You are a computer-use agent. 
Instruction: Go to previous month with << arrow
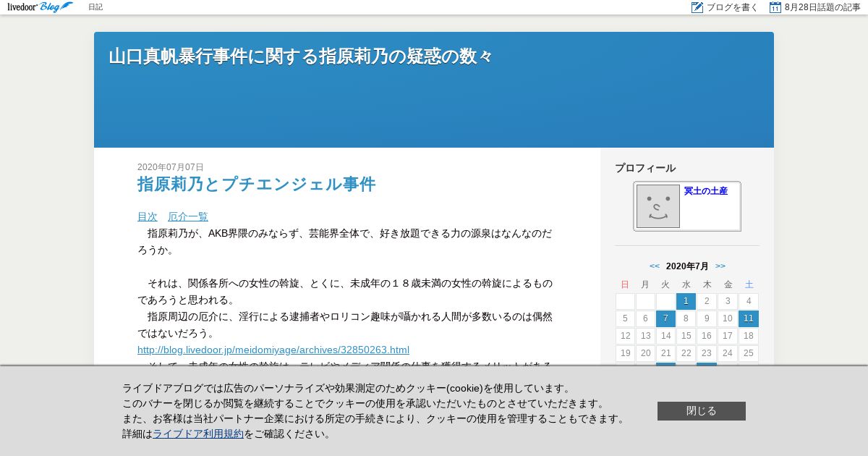(x=655, y=266)
